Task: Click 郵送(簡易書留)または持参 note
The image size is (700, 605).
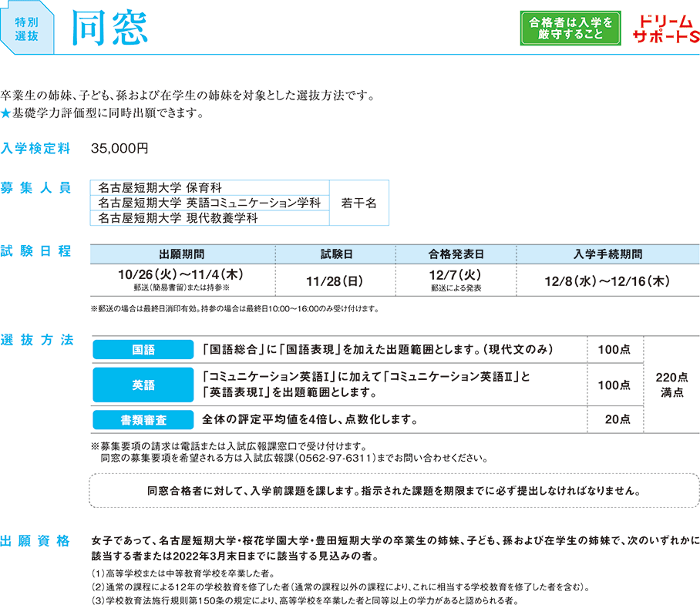Action: click(182, 287)
